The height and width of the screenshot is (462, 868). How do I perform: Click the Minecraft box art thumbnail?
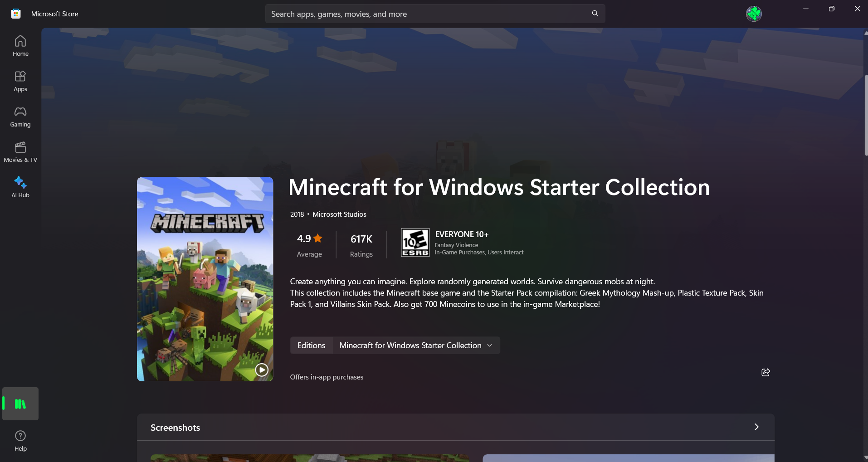[x=205, y=279]
